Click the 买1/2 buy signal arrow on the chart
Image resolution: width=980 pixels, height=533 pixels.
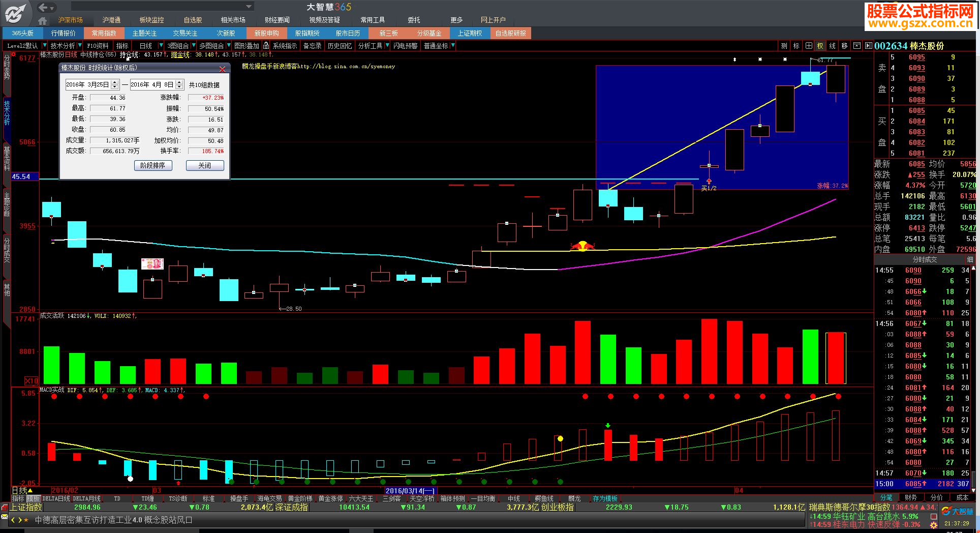click(709, 182)
